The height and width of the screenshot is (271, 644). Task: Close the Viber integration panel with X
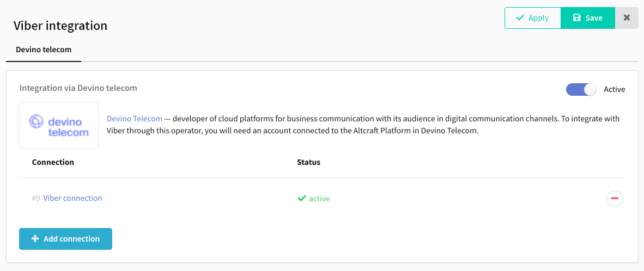click(627, 17)
